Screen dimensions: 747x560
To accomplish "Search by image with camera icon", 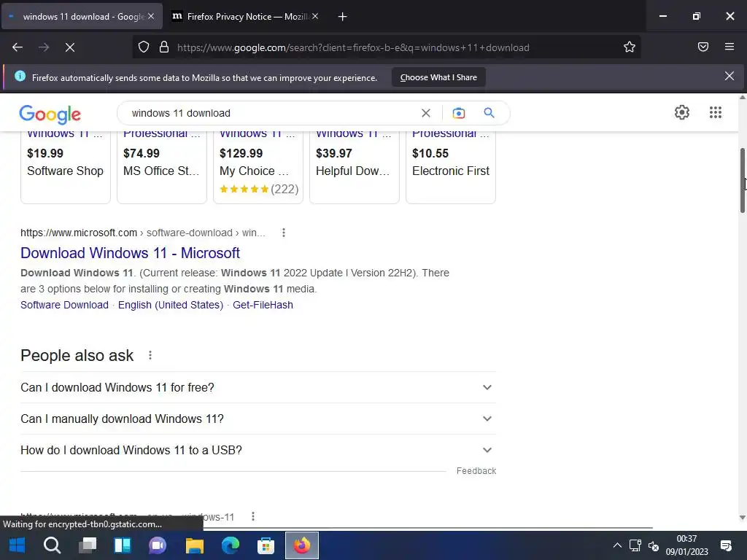I will coord(458,113).
